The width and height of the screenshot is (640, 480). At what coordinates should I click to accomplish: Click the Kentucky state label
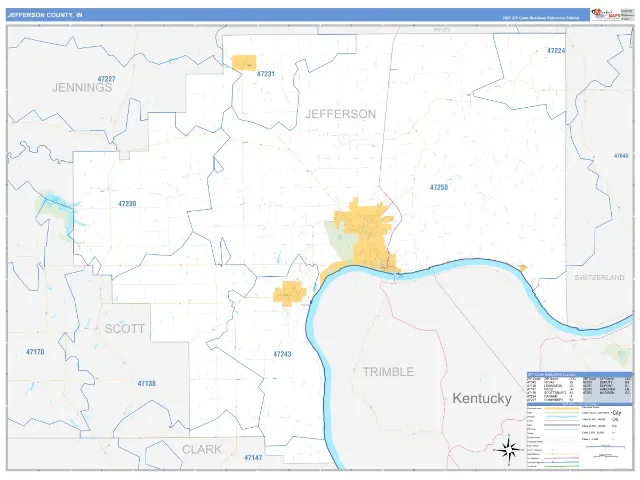point(482,398)
